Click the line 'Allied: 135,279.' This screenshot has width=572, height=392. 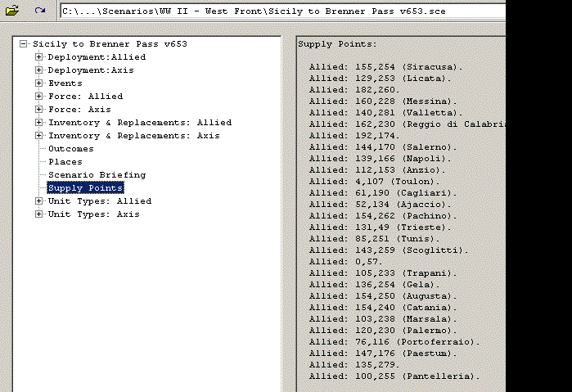click(x=354, y=365)
